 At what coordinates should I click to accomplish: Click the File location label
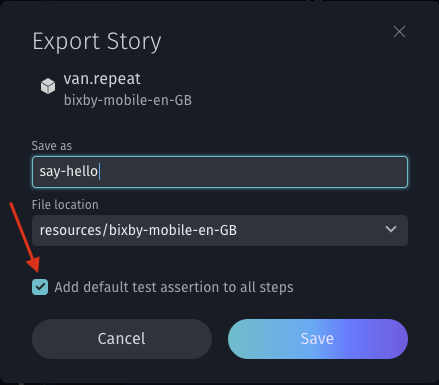[x=65, y=205]
